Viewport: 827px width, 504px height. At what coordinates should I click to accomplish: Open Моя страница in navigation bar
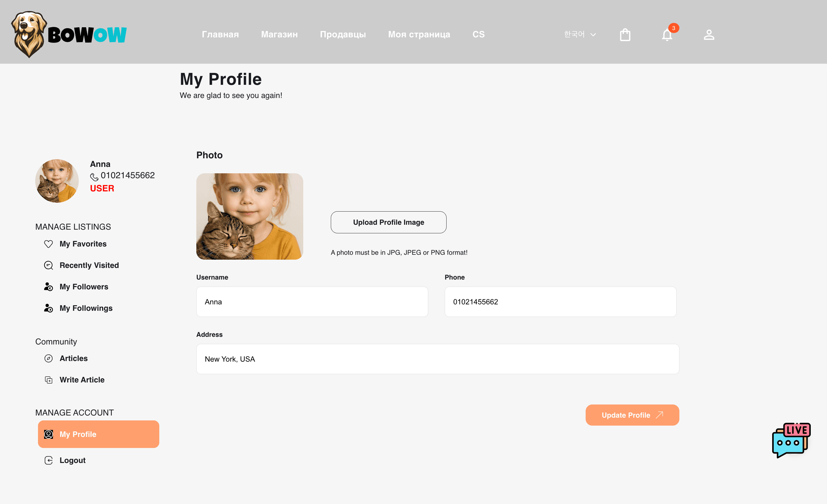tap(419, 35)
